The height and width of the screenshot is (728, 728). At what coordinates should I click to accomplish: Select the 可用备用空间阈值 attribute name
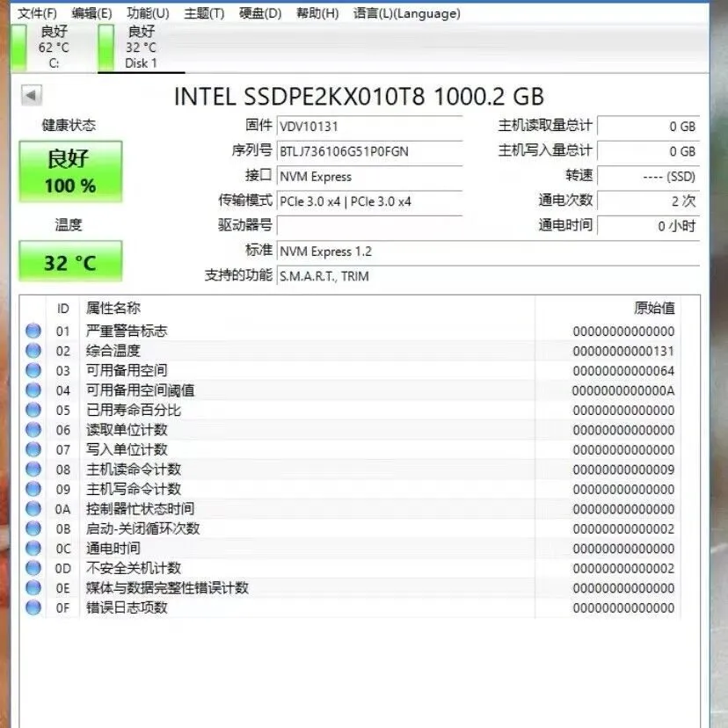(x=140, y=390)
